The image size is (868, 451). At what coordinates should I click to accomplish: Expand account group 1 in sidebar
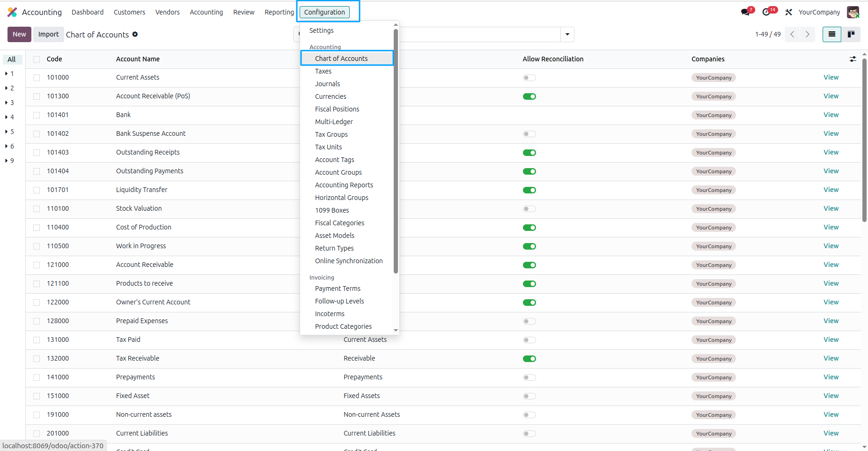pyautogui.click(x=9, y=74)
